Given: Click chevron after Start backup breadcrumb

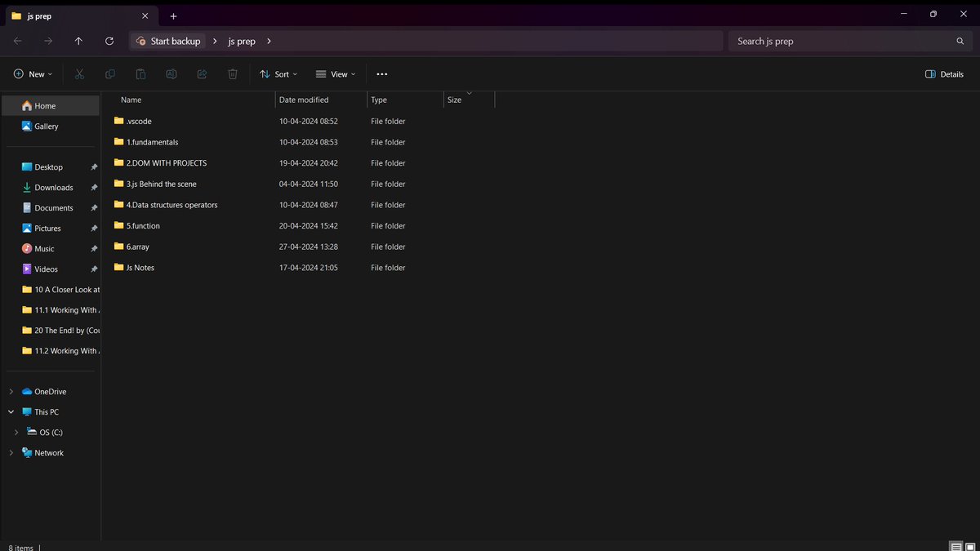Looking at the screenshot, I should tap(215, 41).
